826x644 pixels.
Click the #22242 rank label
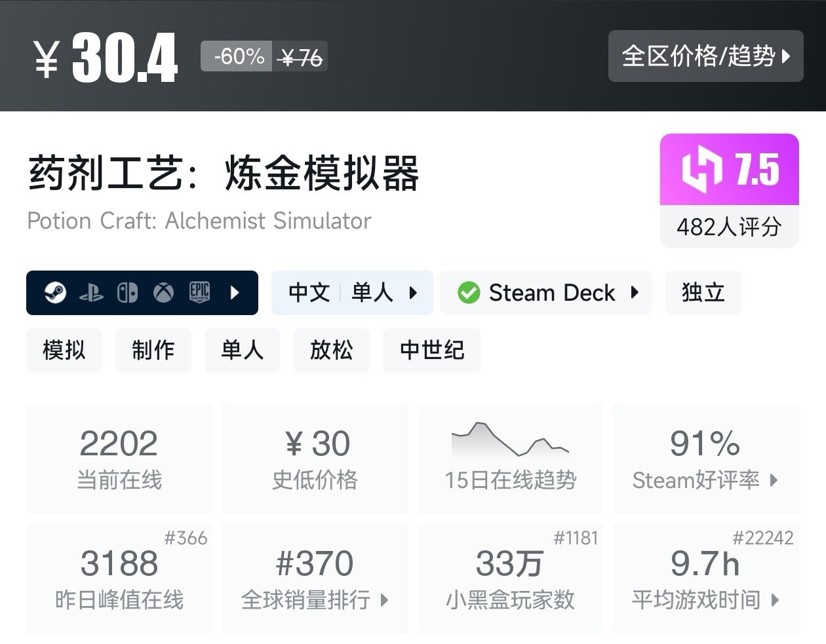(763, 539)
